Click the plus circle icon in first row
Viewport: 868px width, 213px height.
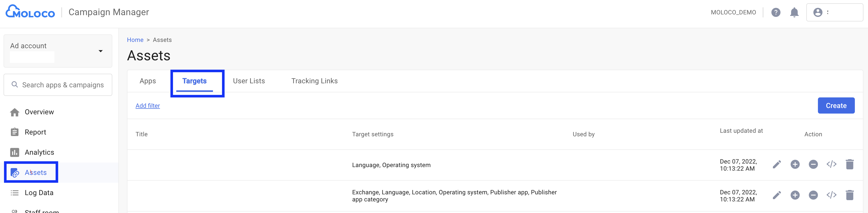(795, 165)
